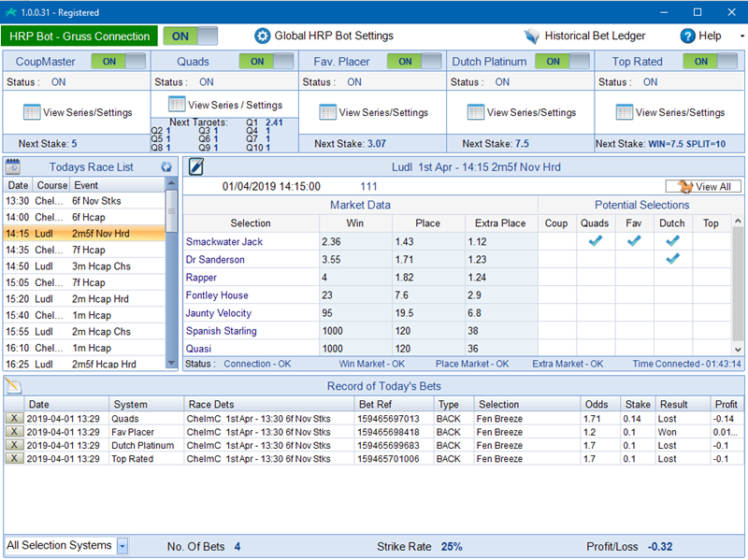Click the bets System column header
The image size is (748, 560).
tap(147, 405)
